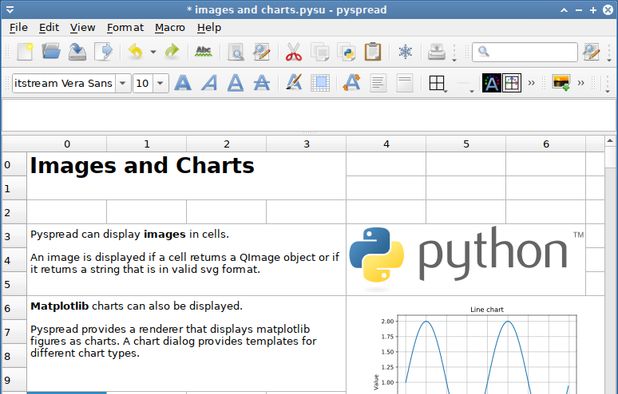Viewport: 618px width, 394px height.
Task: Set text justification with the lines icon
Action: 378,83
